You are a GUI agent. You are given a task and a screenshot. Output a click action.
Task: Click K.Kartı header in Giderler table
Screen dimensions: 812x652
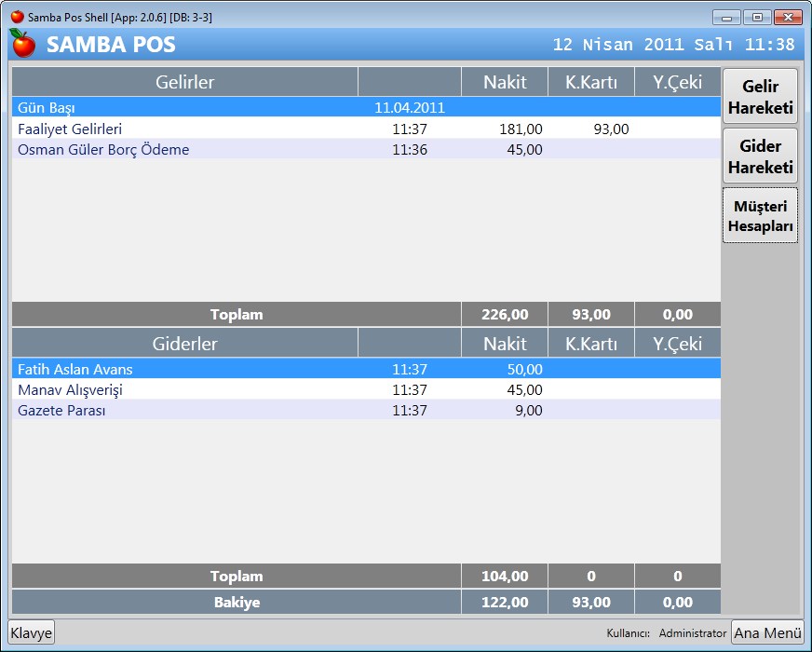coord(591,344)
